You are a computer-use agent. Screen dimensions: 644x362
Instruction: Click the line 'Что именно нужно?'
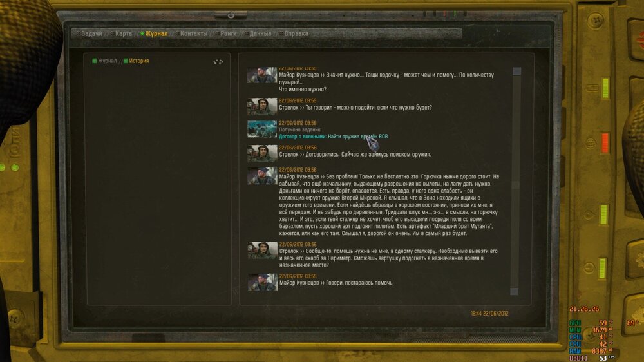click(x=303, y=89)
